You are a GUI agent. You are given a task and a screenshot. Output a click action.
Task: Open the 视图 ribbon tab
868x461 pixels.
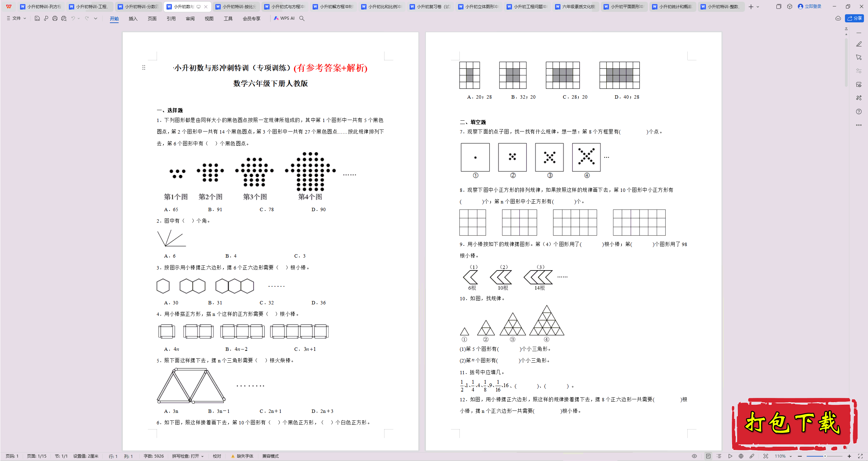coord(209,19)
